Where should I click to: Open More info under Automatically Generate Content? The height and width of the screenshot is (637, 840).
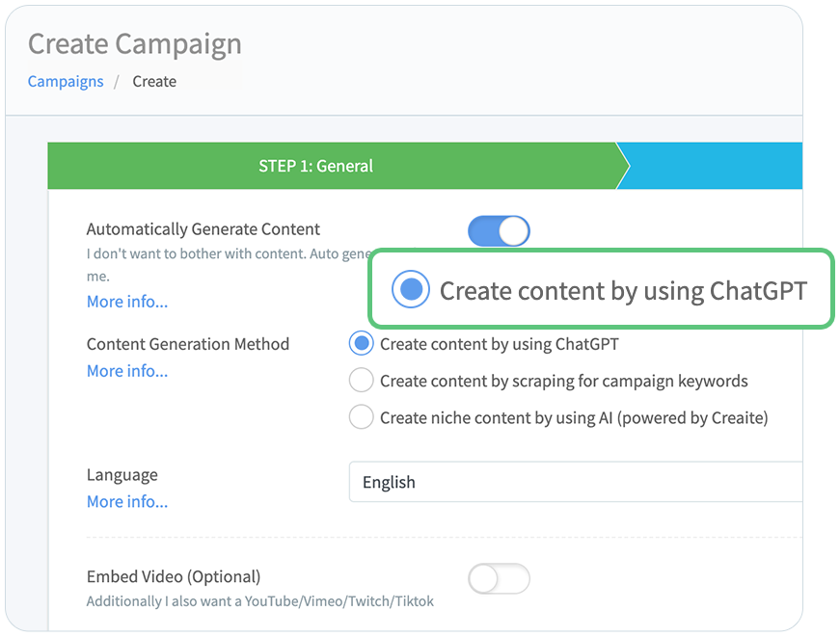[x=127, y=302]
